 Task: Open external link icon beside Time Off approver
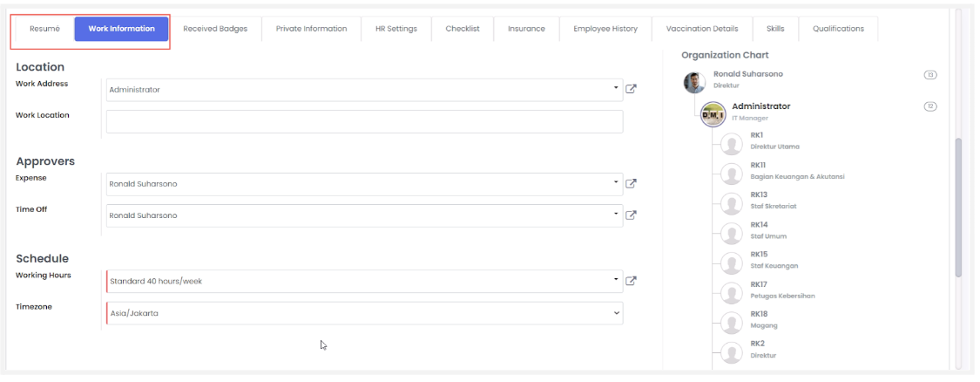[x=632, y=215]
